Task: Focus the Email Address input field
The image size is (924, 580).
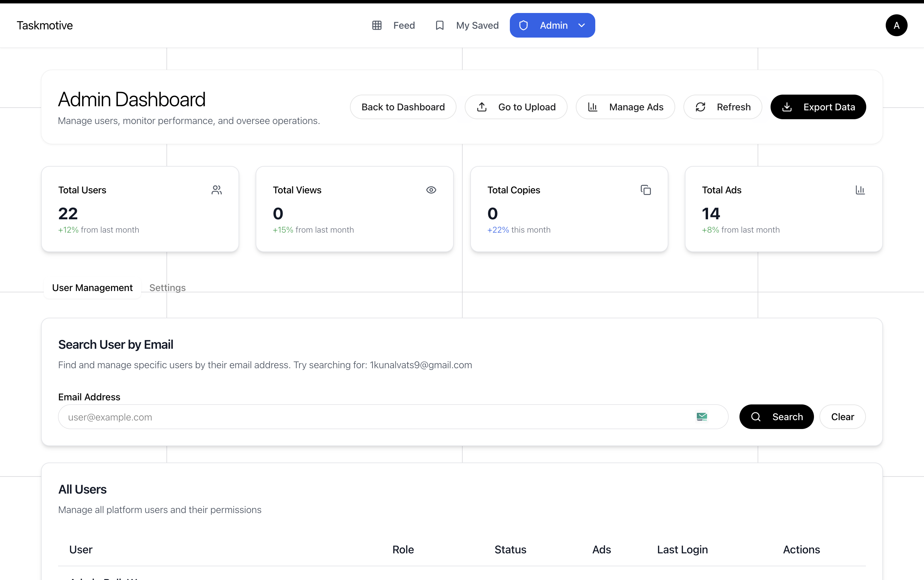Action: (376, 417)
